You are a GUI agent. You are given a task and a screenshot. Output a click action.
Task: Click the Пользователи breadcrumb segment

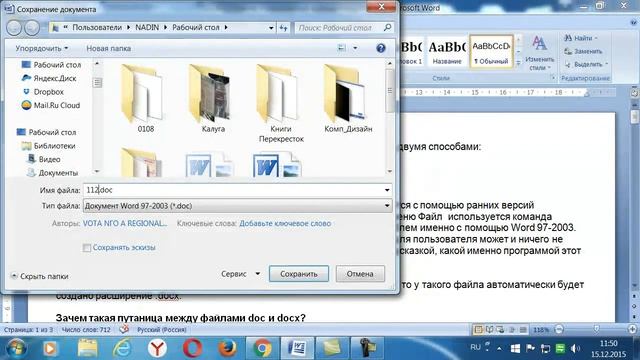coord(97,27)
